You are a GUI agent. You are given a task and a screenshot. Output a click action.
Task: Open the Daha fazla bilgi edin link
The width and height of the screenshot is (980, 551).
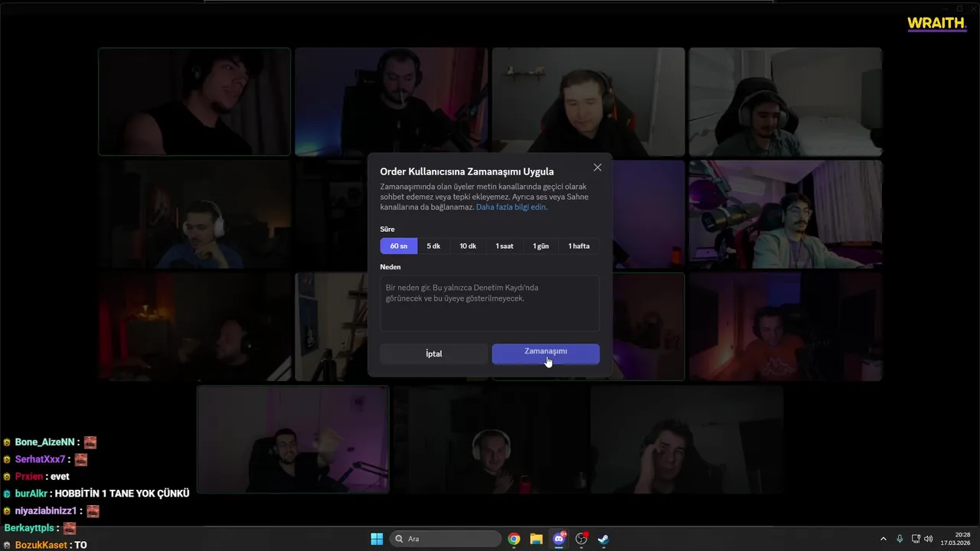pyautogui.click(x=511, y=207)
